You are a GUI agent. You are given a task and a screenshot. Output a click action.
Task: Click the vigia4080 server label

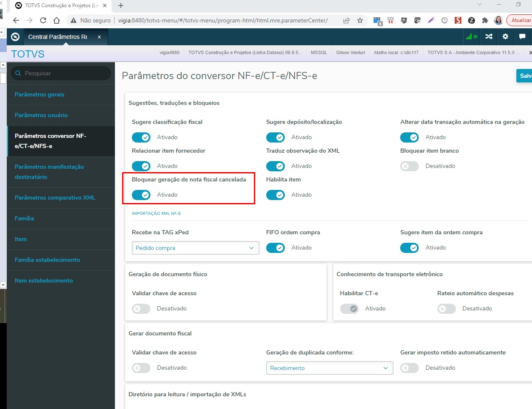pyautogui.click(x=169, y=52)
